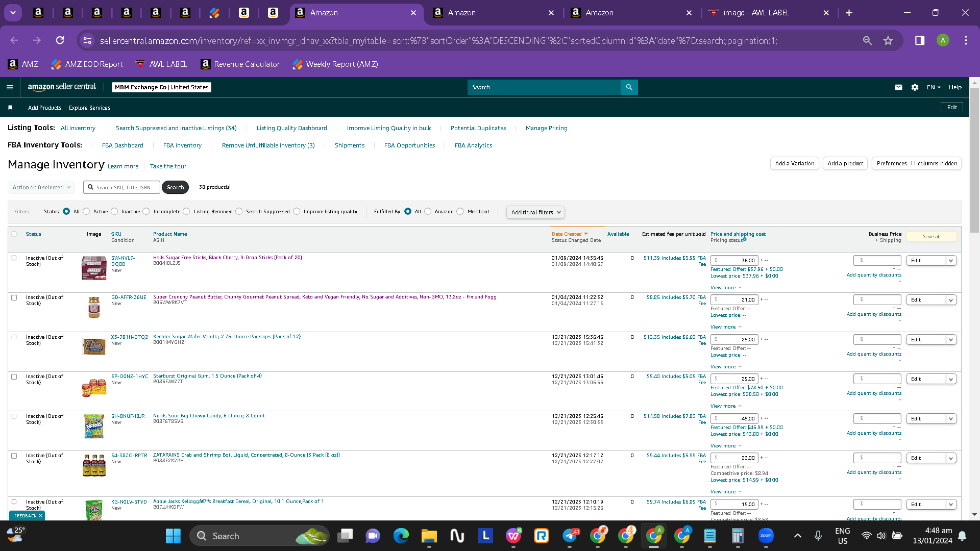Image resolution: width=980 pixels, height=551 pixels.
Task: Open the Action on 0 selected dropdown
Action: 41,187
